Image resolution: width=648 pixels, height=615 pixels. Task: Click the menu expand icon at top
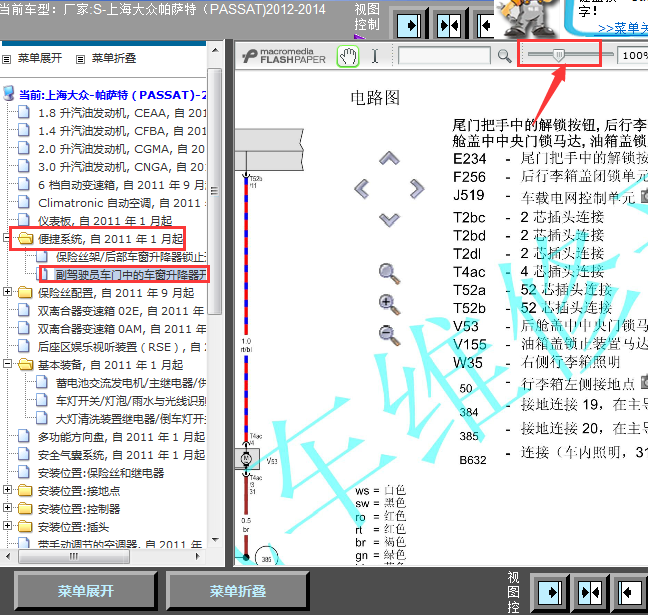(7, 59)
